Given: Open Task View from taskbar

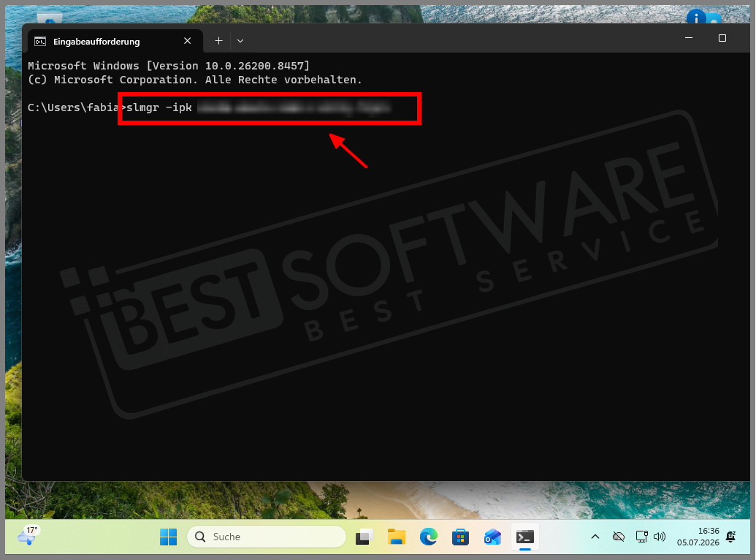Looking at the screenshot, I should 364,537.
